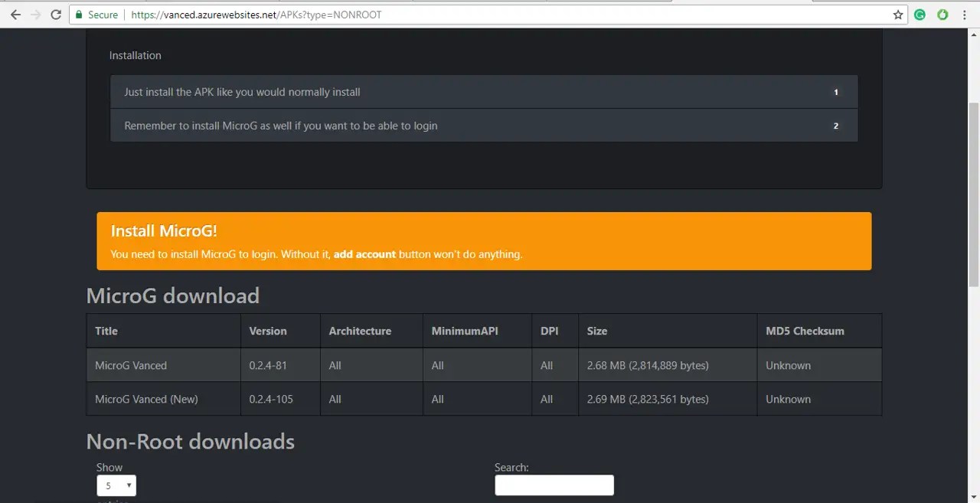Click the forward navigation arrow
The image size is (980, 503).
click(36, 14)
